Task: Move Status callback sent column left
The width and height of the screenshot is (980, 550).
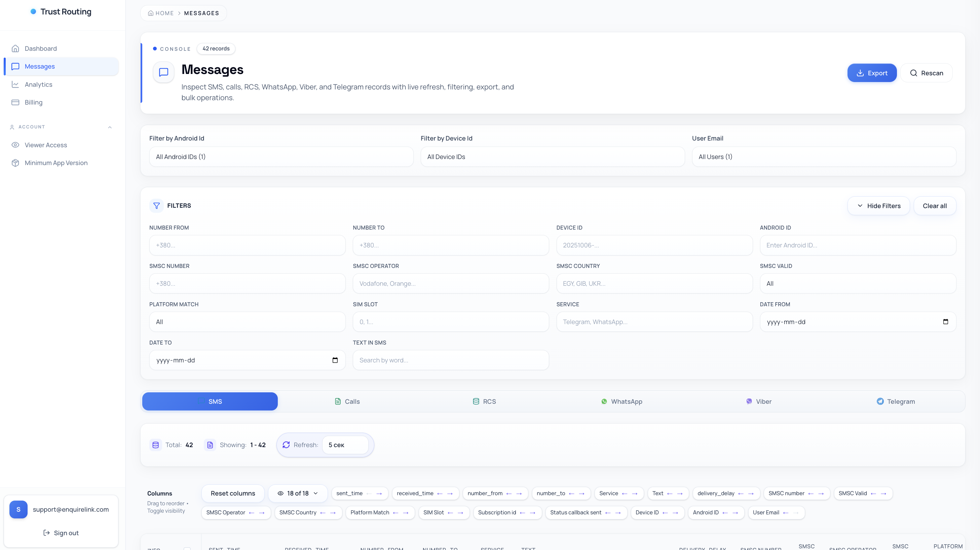Action: tap(608, 513)
